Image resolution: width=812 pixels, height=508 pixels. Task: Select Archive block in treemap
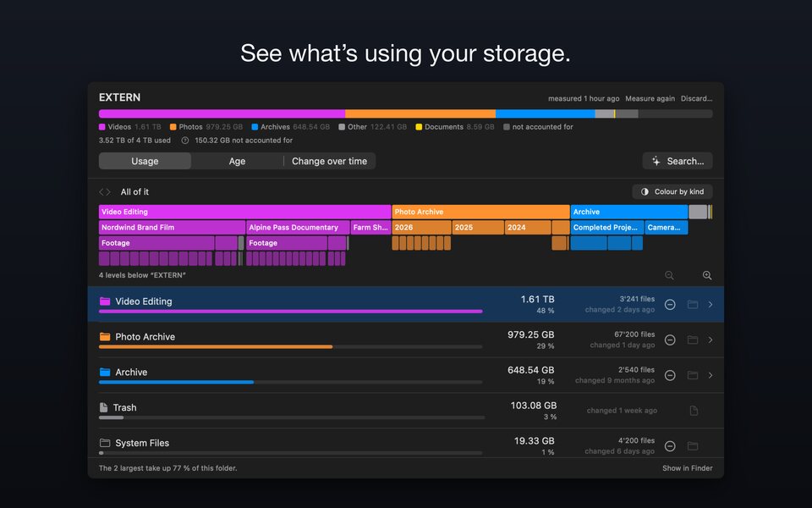(629, 212)
